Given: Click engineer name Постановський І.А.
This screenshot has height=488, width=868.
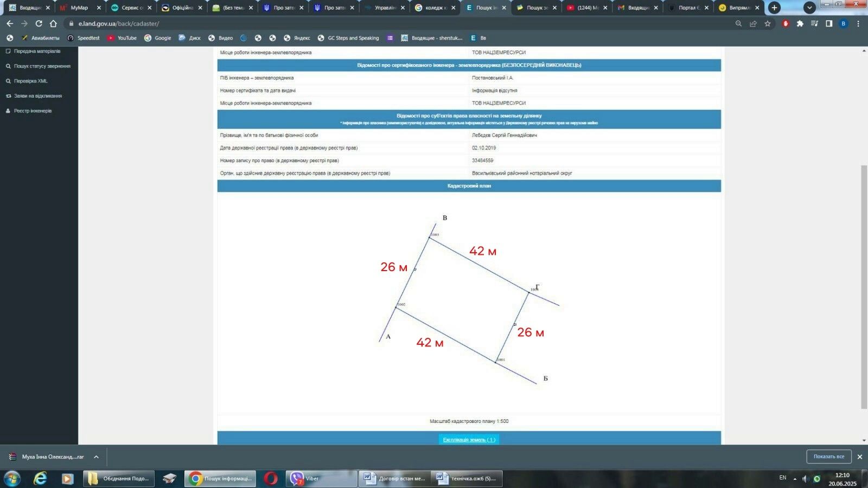Looking at the screenshot, I should click(493, 78).
